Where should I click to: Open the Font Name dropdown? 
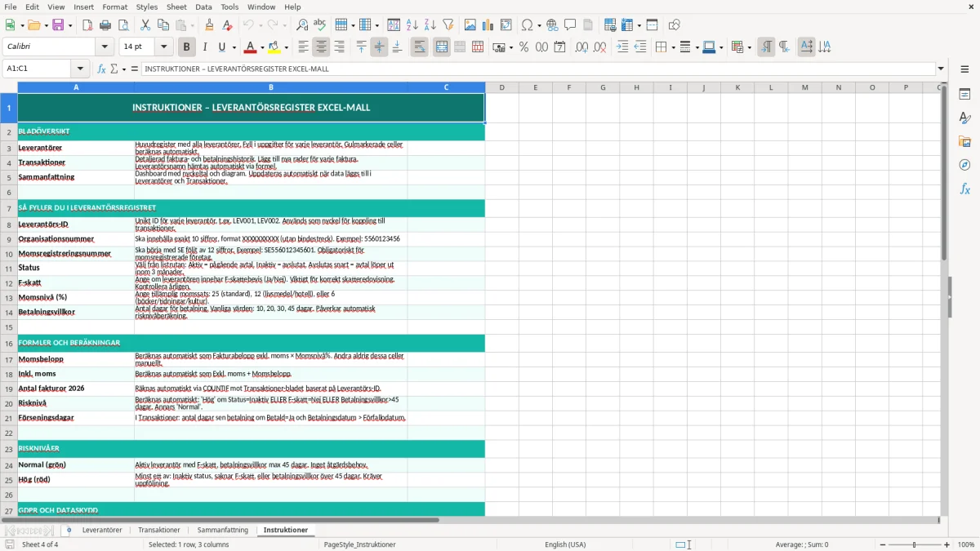[x=105, y=47]
